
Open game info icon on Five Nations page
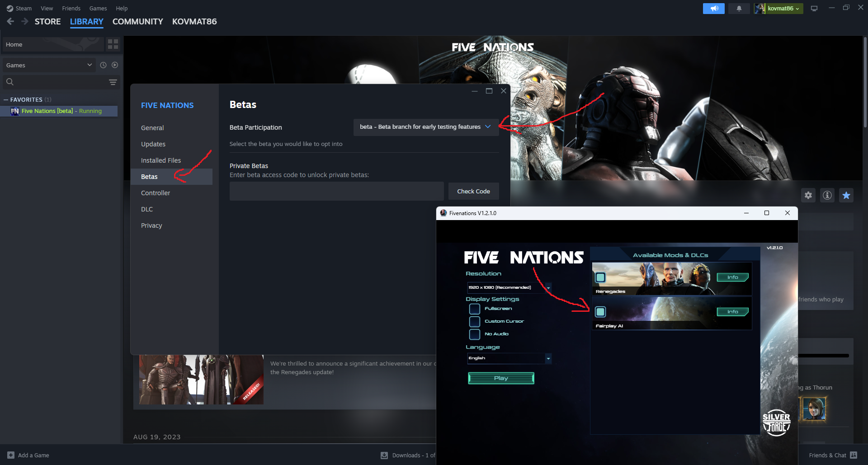827,195
